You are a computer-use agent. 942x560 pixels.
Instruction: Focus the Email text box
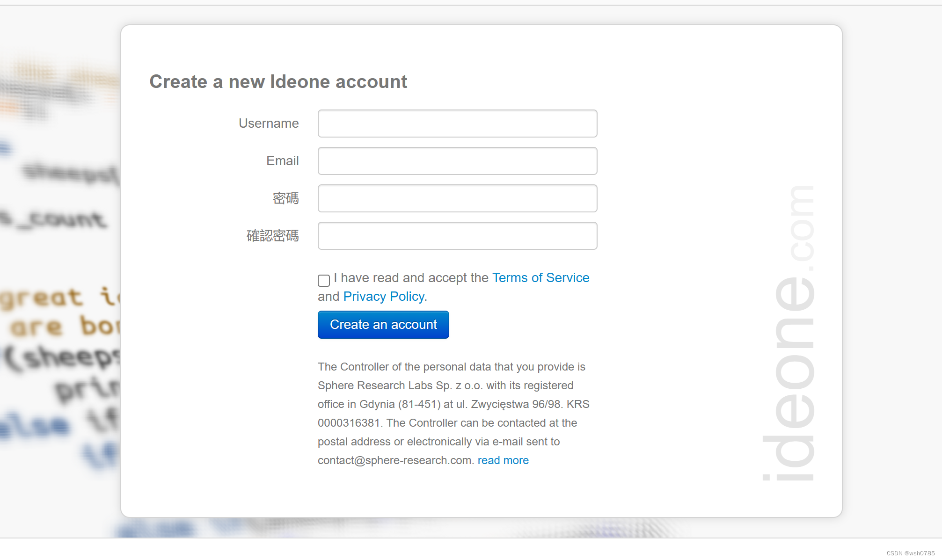tap(457, 161)
